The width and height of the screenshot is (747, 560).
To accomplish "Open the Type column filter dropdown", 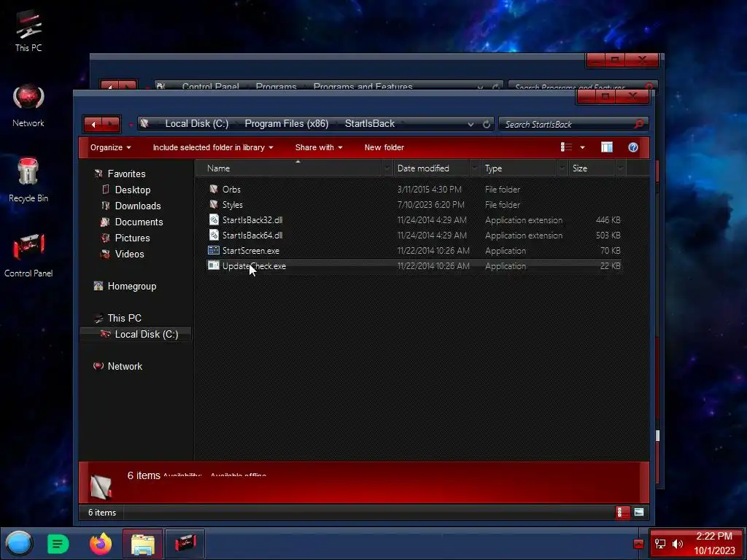I will (x=562, y=168).
